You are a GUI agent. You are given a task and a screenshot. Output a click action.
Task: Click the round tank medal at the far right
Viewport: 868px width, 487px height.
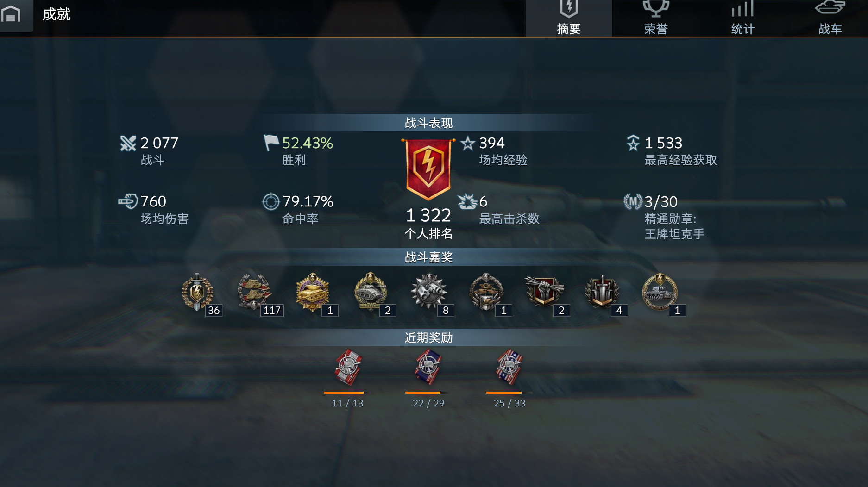660,292
